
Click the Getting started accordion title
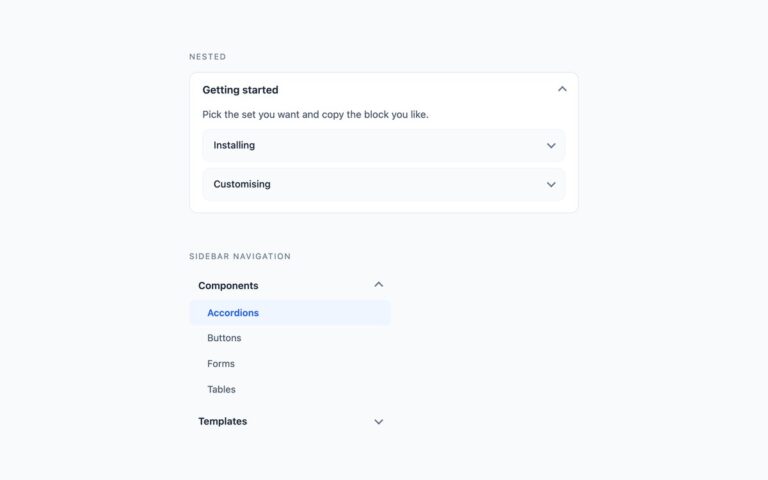[x=240, y=90]
